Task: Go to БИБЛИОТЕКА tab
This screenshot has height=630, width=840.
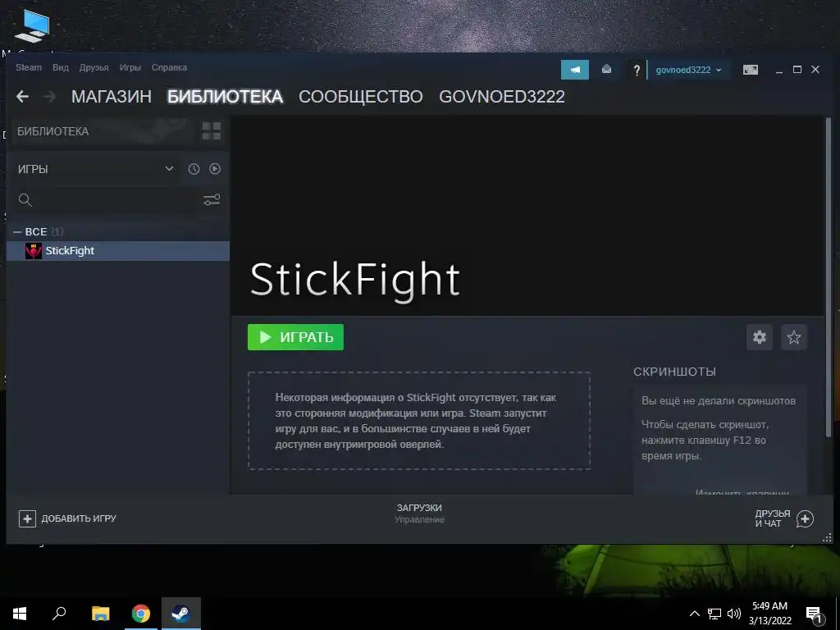Action: [225, 97]
